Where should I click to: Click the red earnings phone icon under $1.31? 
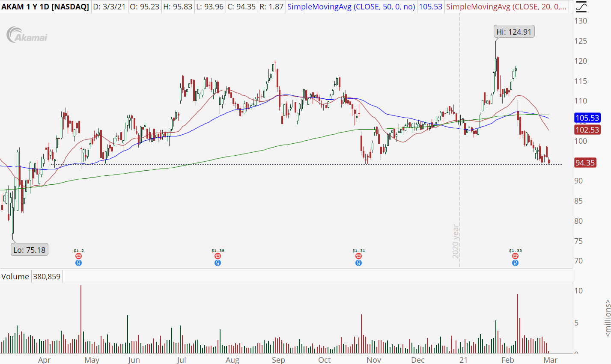point(358,256)
